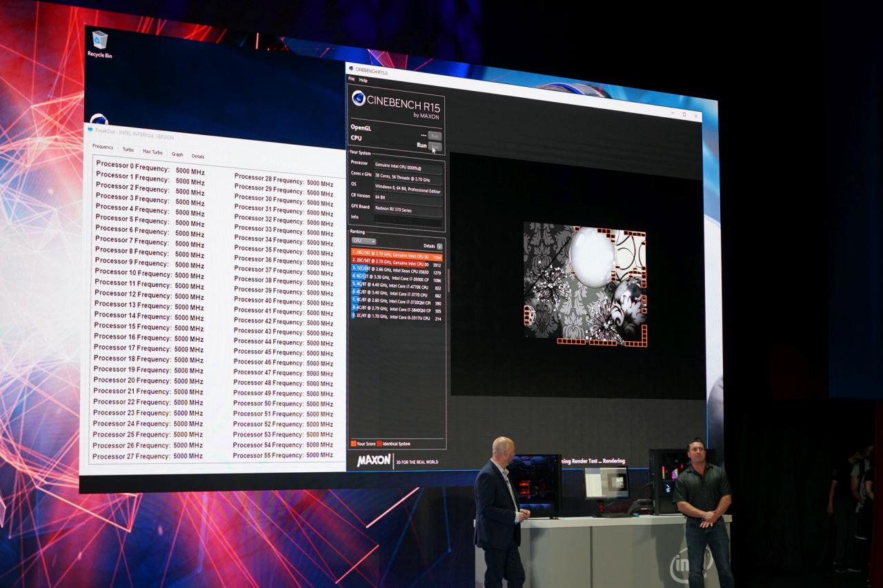Run the OpenGL benchmark

(x=435, y=136)
